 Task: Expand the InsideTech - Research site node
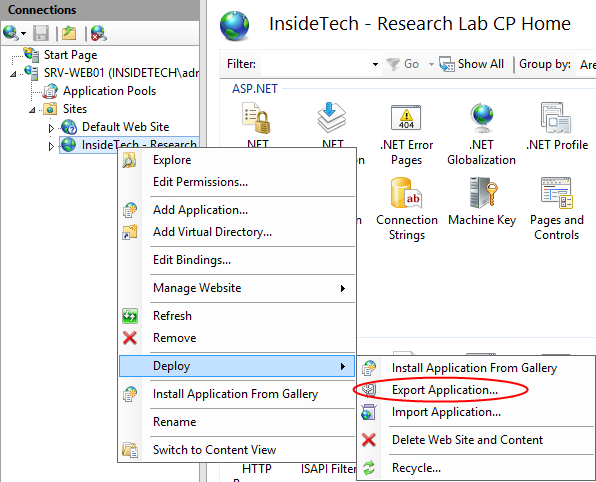pos(51,146)
